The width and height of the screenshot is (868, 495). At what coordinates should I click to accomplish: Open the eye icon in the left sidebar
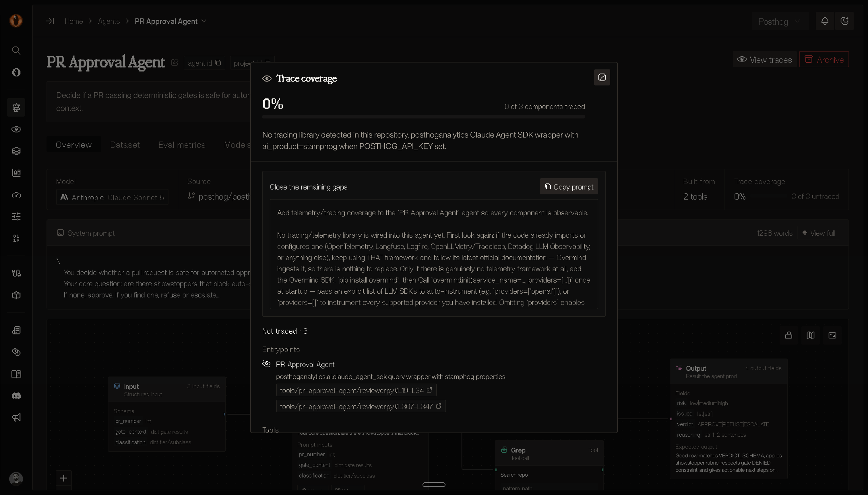pos(16,129)
